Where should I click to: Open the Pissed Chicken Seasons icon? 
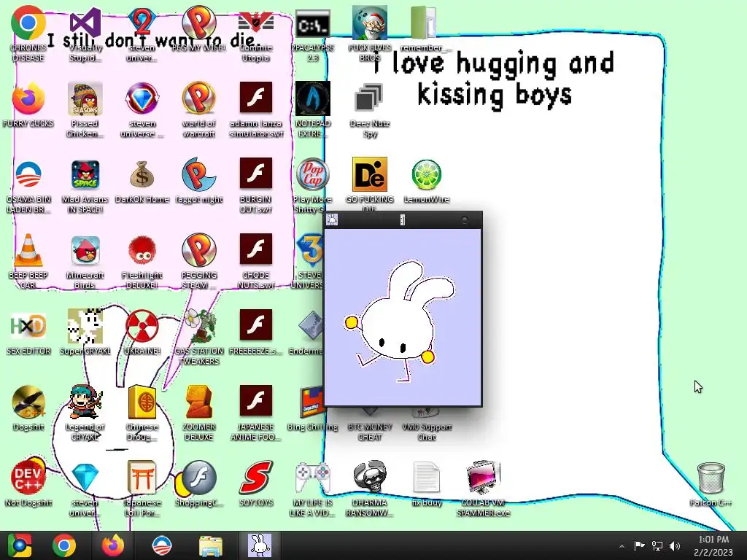pyautogui.click(x=85, y=98)
